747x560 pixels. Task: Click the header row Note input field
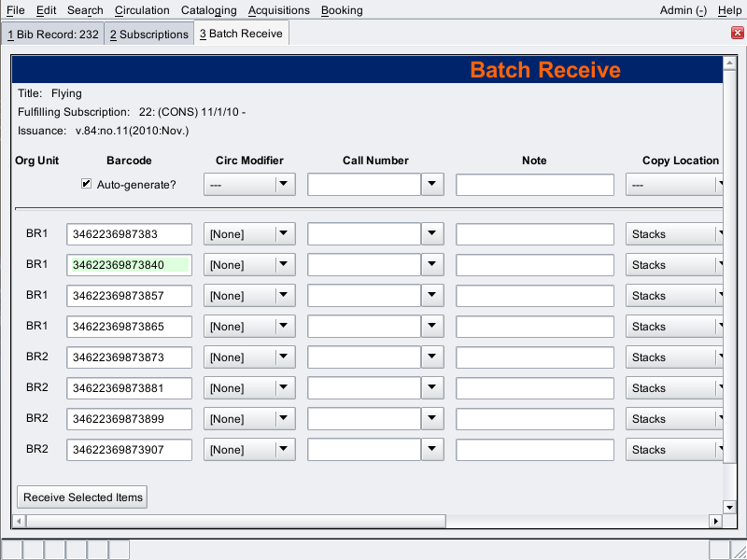534,185
